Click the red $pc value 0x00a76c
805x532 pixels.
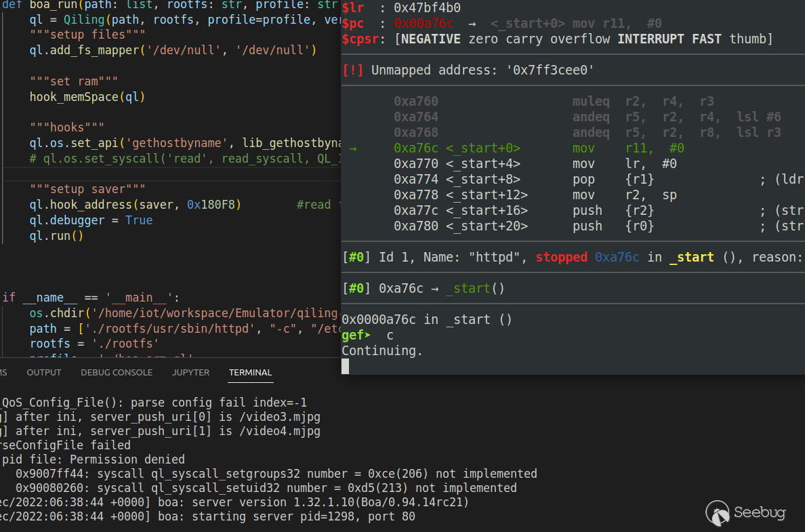pyautogui.click(x=424, y=24)
